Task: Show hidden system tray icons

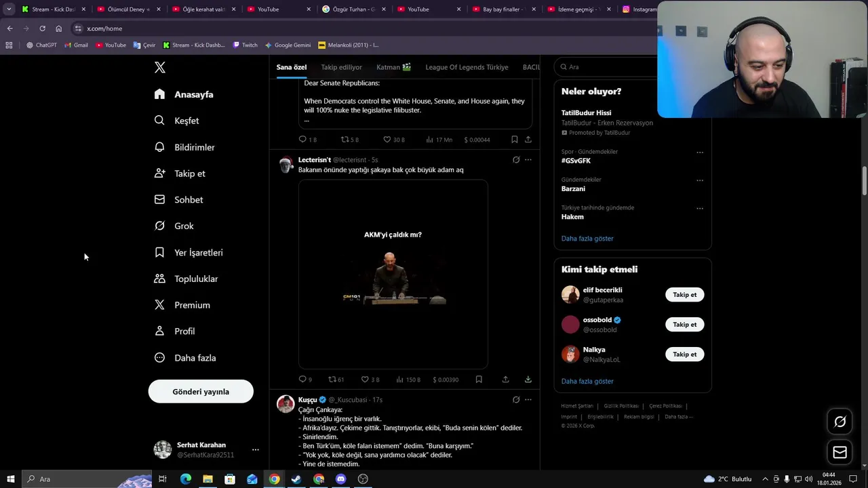Action: (766, 479)
